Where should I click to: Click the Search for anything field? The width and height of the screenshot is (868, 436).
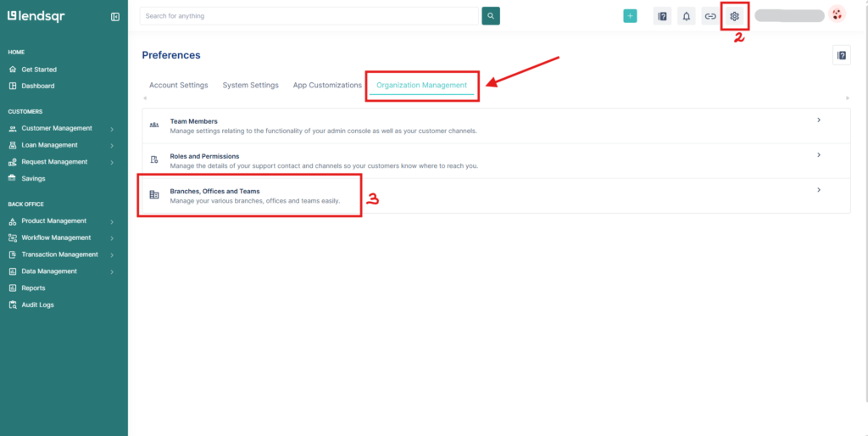click(x=309, y=16)
